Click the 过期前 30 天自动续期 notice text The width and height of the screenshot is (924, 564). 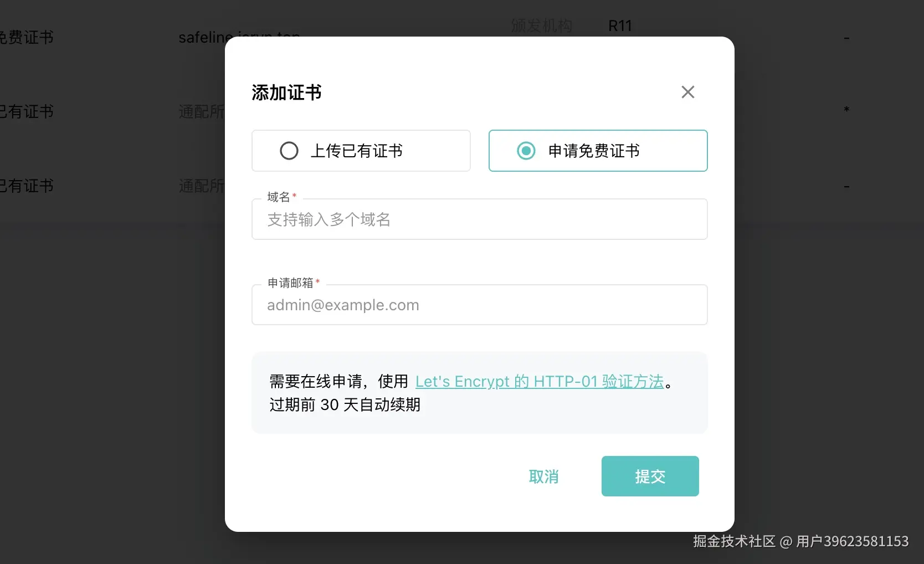[x=345, y=405]
